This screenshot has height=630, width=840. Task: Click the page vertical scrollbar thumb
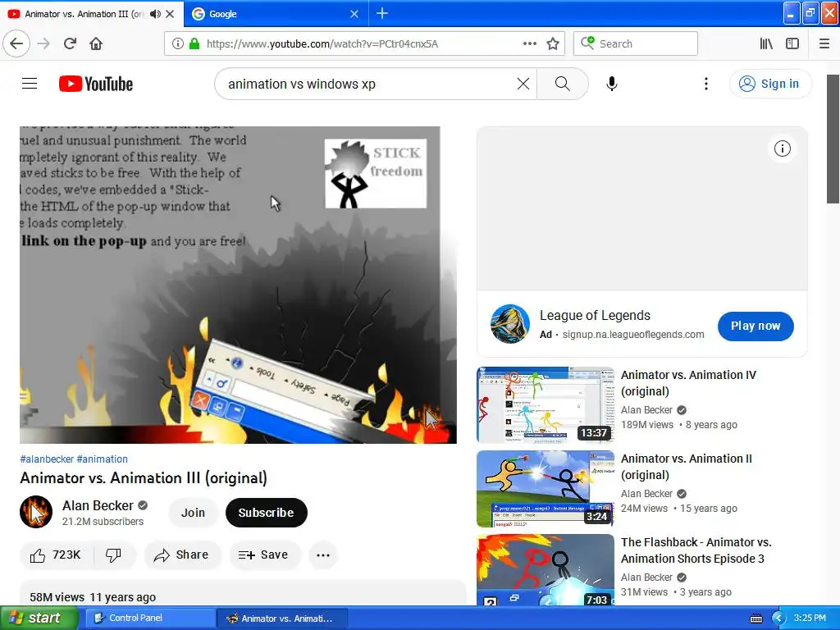click(833, 139)
